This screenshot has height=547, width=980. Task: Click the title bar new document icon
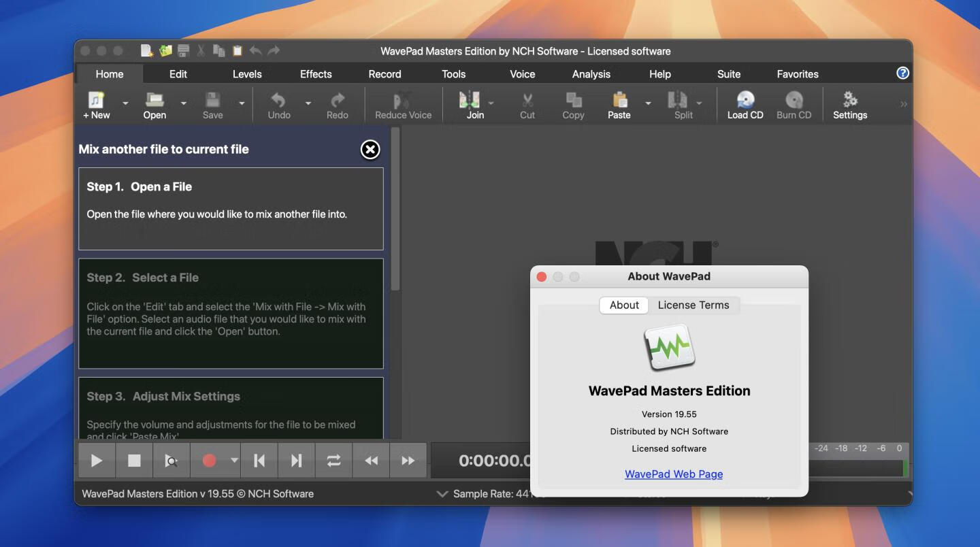click(x=147, y=50)
